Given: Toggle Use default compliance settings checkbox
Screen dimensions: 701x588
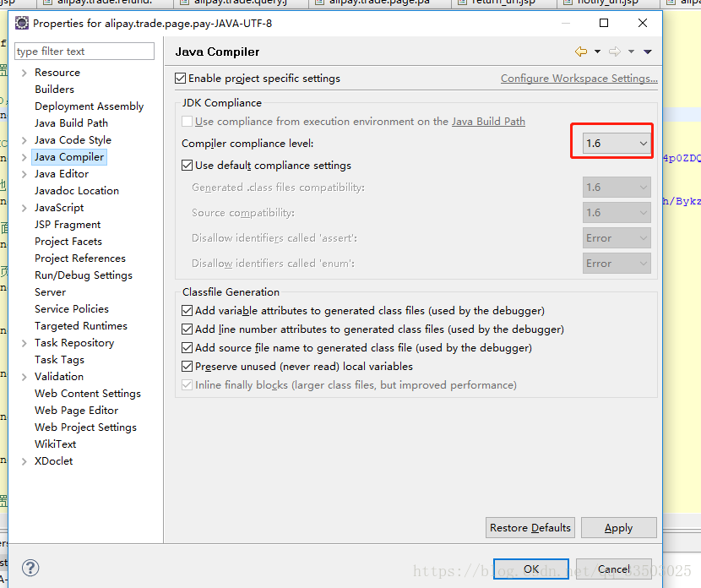Looking at the screenshot, I should tap(187, 165).
